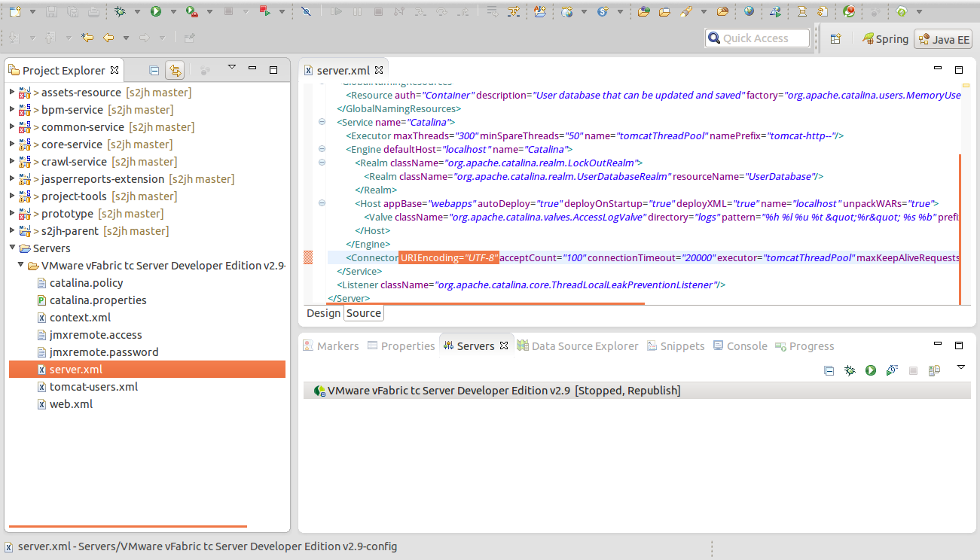Collapse VMware vFabric tc Server config folder
The width and height of the screenshot is (980, 560).
click(21, 266)
